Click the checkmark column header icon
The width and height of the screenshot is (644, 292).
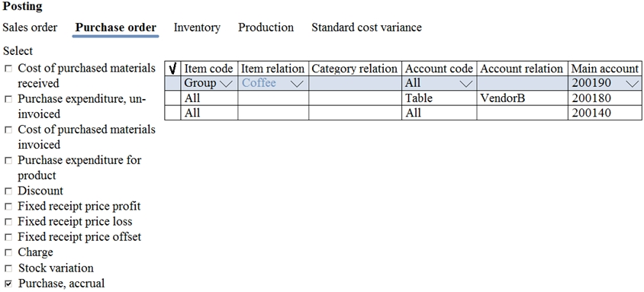click(x=172, y=69)
